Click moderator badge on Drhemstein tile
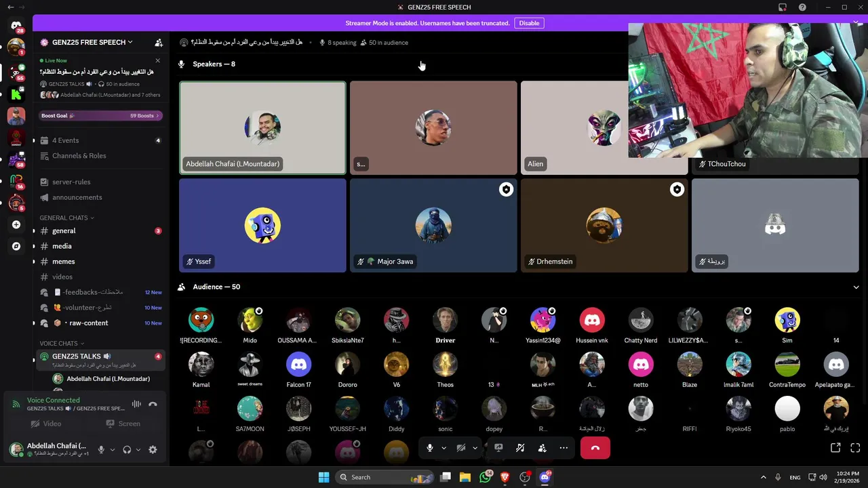 coord(677,190)
